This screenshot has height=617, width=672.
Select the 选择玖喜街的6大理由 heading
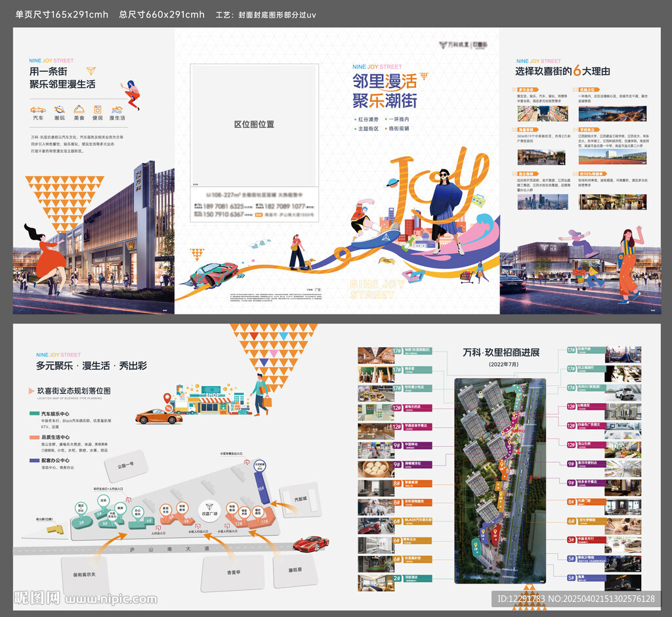point(562,71)
